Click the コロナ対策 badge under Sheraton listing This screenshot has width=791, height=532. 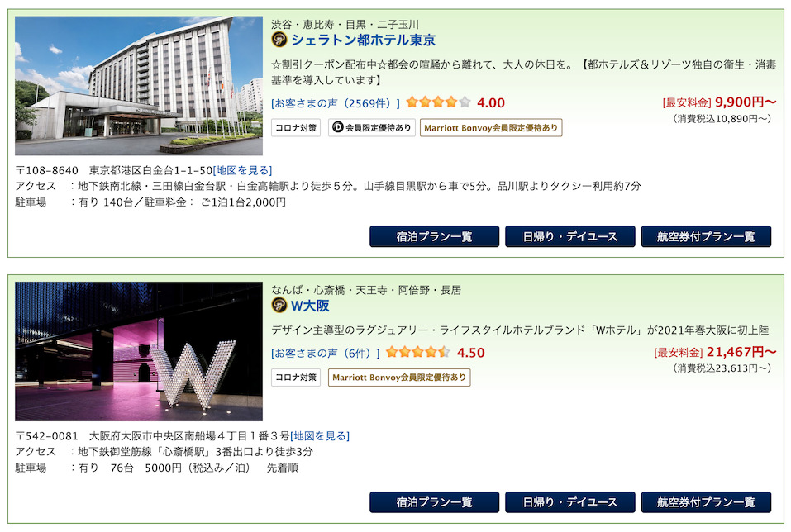tap(296, 127)
